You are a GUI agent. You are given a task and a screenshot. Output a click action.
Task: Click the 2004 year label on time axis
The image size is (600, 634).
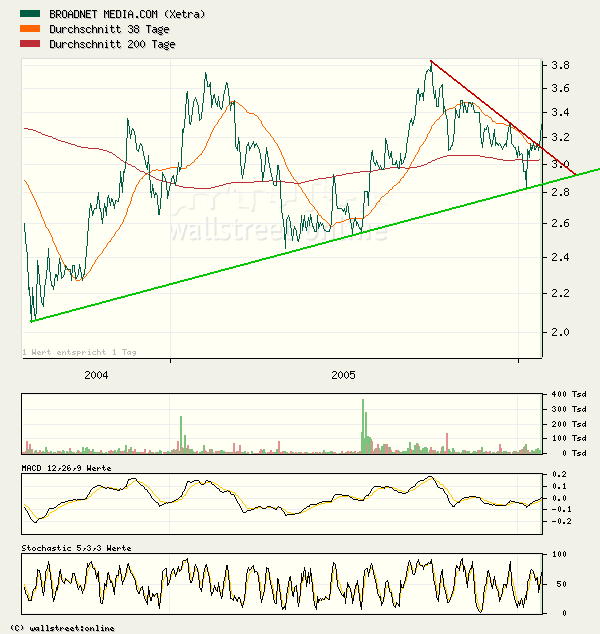coord(96,375)
